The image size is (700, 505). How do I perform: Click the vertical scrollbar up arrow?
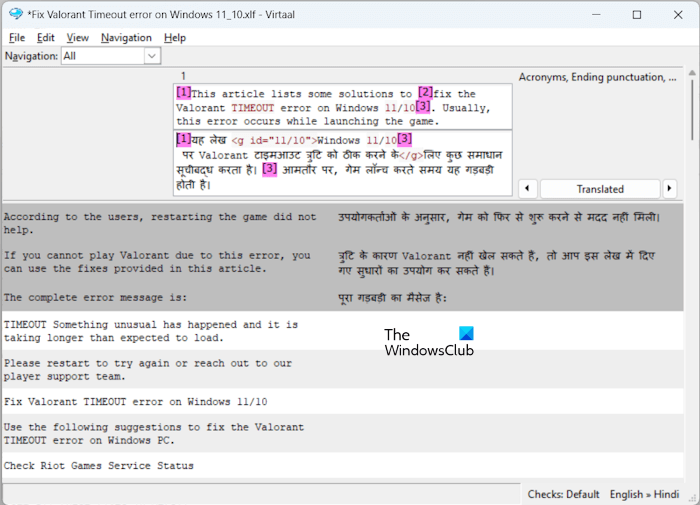[692, 72]
